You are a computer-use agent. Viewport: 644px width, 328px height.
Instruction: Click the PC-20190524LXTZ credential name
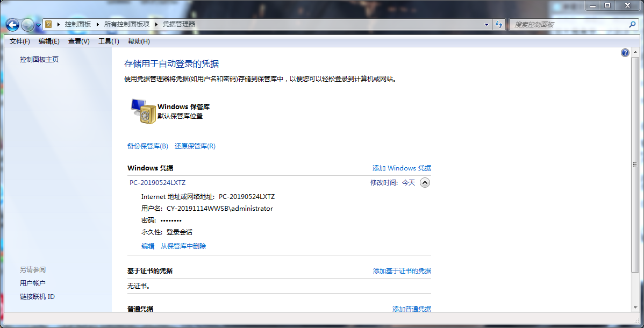point(158,182)
